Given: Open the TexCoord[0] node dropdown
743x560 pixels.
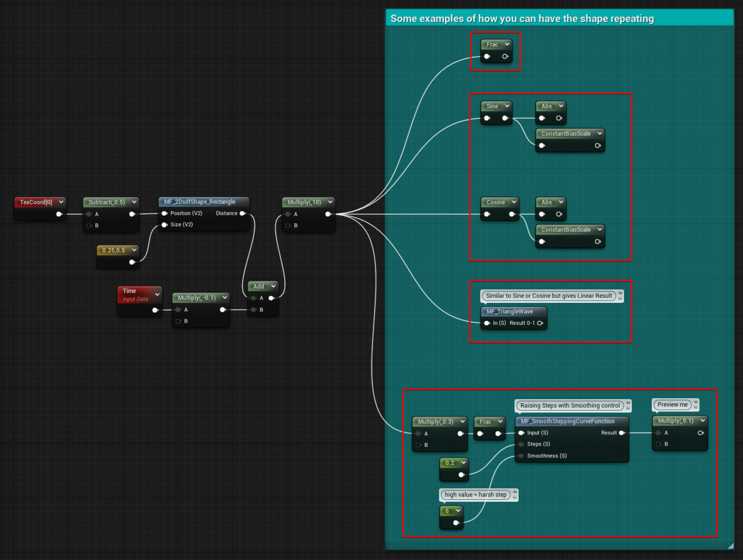Looking at the screenshot, I should (x=60, y=202).
